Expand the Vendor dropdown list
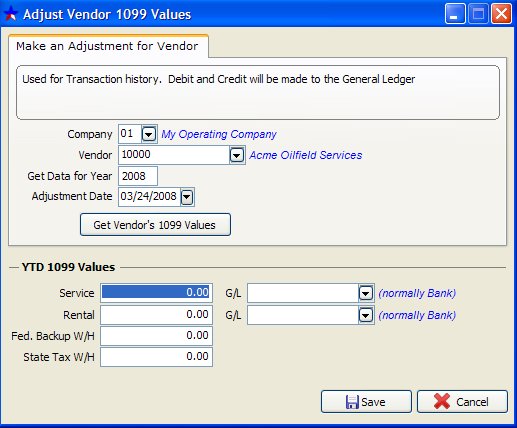Viewport: 517px width, 428px height. 237,155
